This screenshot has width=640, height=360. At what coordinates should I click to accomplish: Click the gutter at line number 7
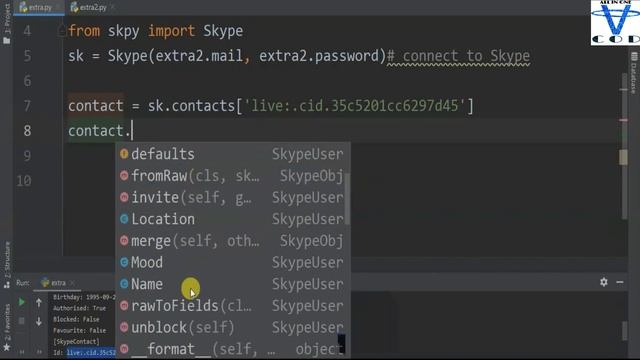coord(27,106)
